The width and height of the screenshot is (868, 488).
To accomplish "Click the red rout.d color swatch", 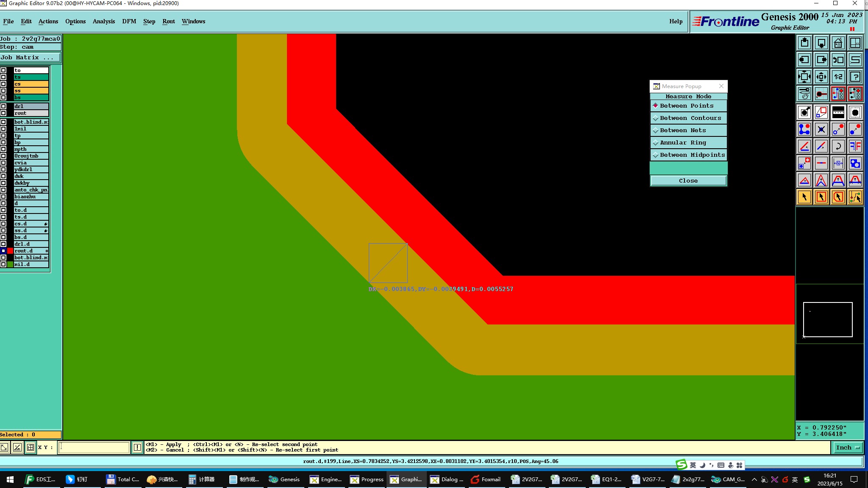I will (10, 251).
